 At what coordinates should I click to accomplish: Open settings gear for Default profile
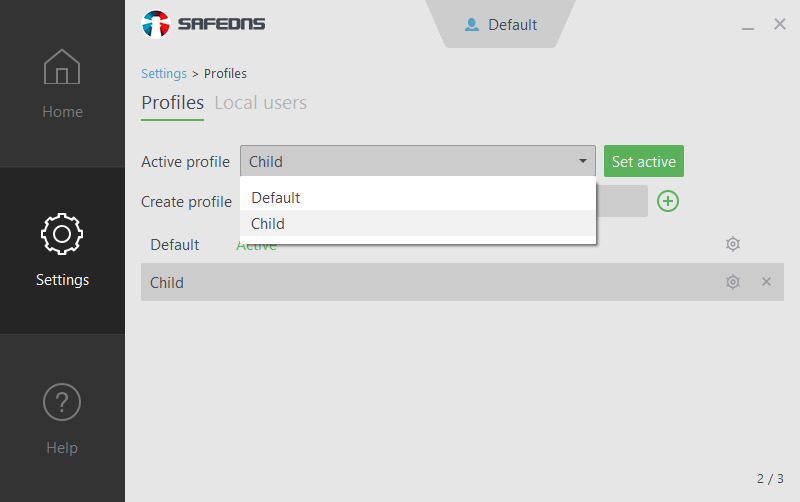tap(733, 245)
